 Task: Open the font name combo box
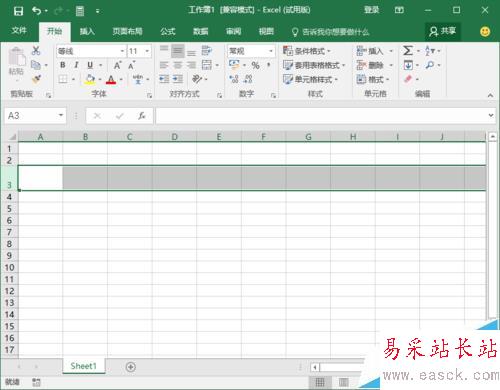click(x=90, y=51)
